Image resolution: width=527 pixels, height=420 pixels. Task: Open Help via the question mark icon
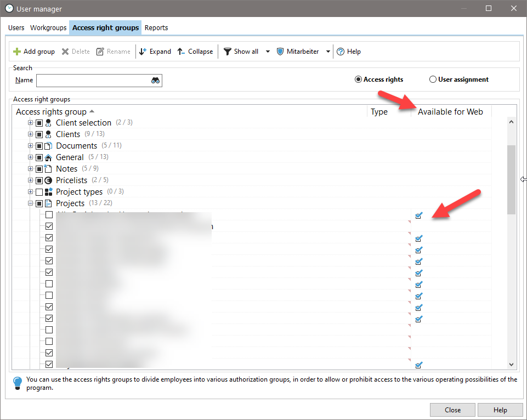(341, 52)
